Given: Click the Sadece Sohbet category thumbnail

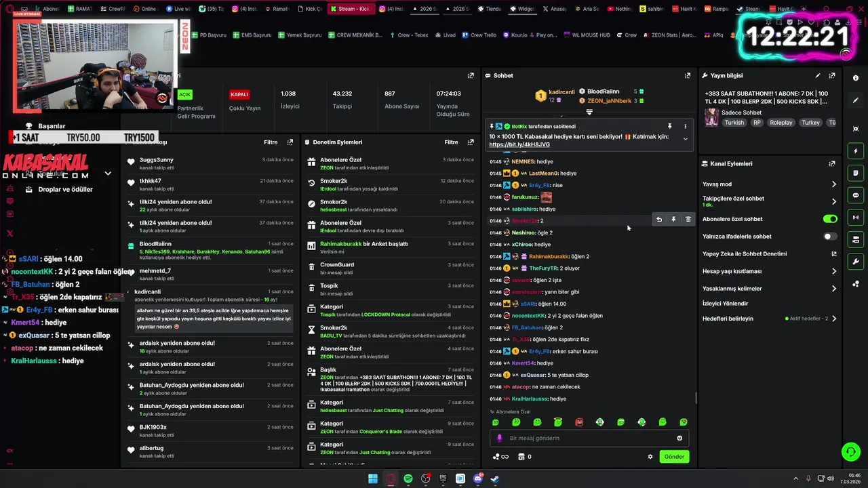Looking at the screenshot, I should tap(711, 117).
